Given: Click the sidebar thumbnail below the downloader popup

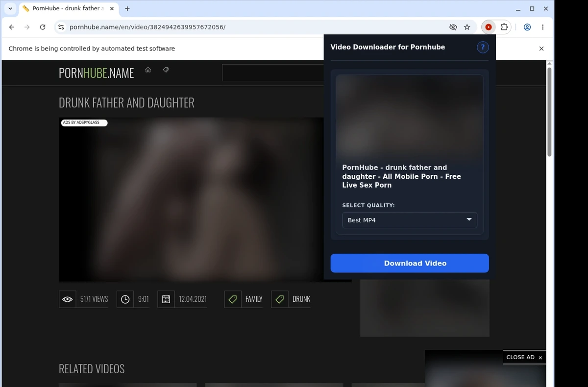Looking at the screenshot, I should click(x=425, y=308).
